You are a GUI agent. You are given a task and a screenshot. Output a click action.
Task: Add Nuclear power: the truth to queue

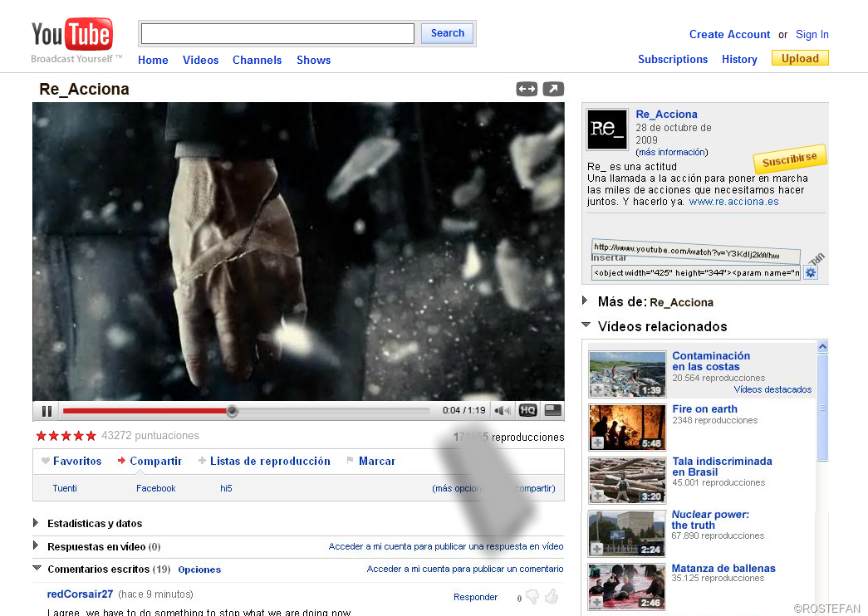click(x=596, y=549)
